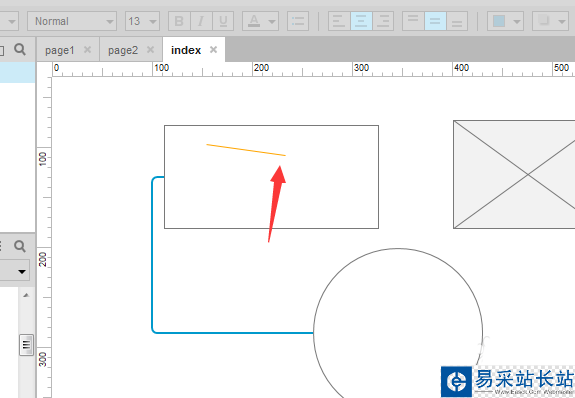Click the left panel scrollbar up arrow
The image size is (575, 398).
26,295
